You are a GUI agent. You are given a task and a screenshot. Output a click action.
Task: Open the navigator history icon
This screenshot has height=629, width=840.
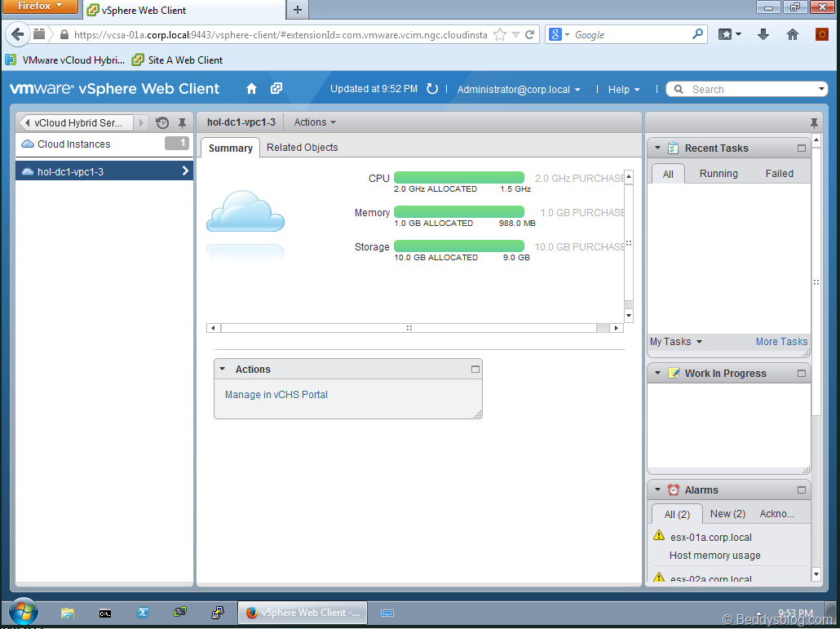pos(162,122)
